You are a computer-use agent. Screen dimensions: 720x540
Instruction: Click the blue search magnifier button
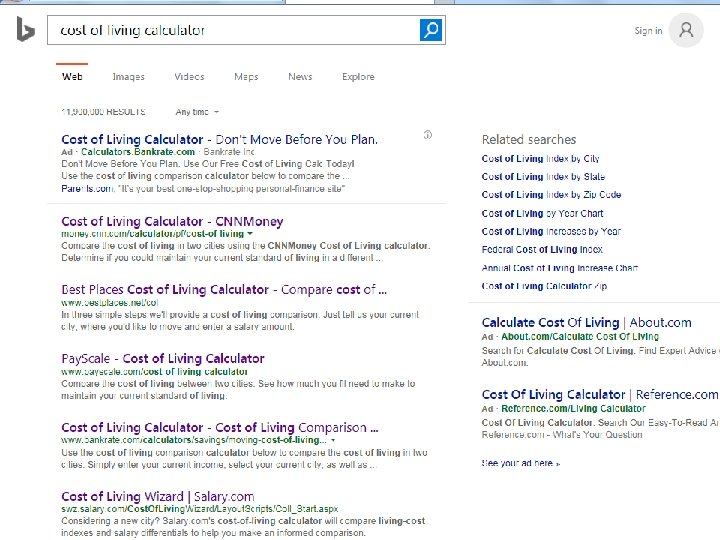[x=431, y=30]
